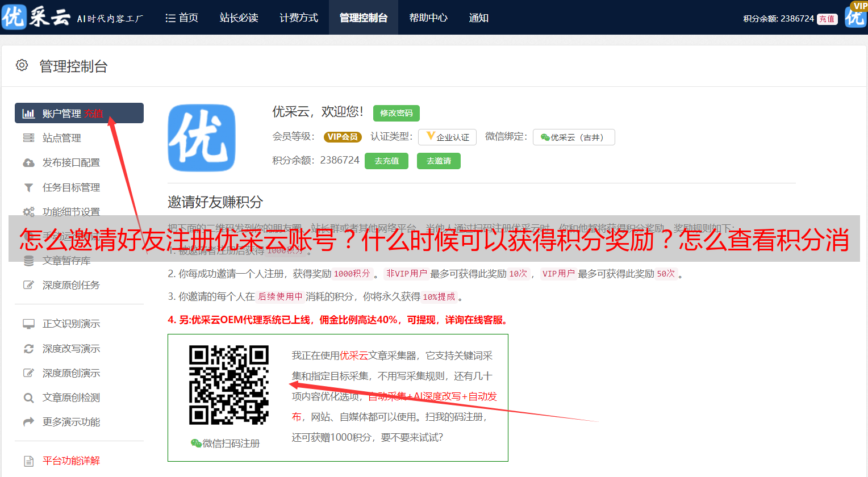
Task: View 通知 in the top navigation
Action: click(479, 18)
